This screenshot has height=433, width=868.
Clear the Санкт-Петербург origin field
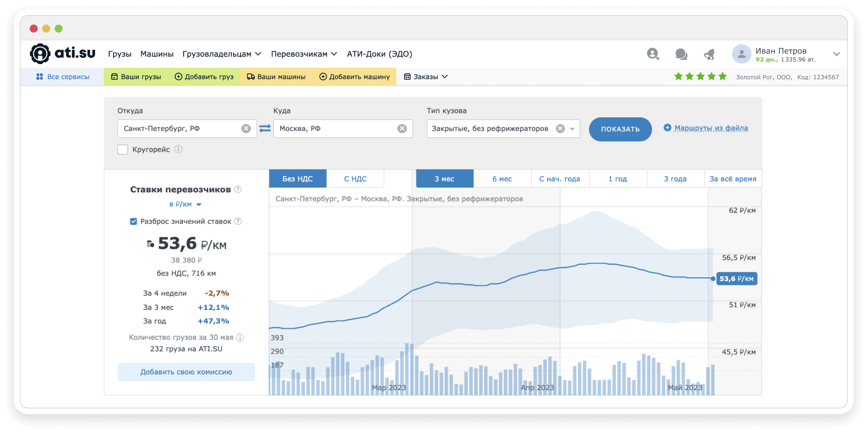[246, 129]
